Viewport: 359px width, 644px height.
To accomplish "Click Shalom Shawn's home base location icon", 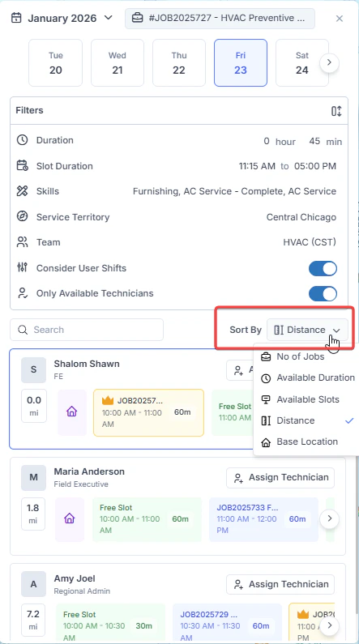I will [x=72, y=412].
